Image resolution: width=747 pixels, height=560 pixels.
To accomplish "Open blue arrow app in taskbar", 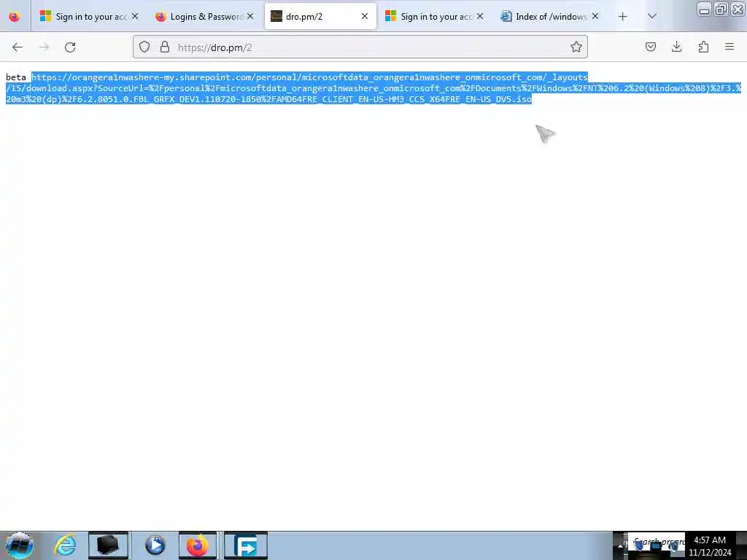I will pyautogui.click(x=246, y=545).
